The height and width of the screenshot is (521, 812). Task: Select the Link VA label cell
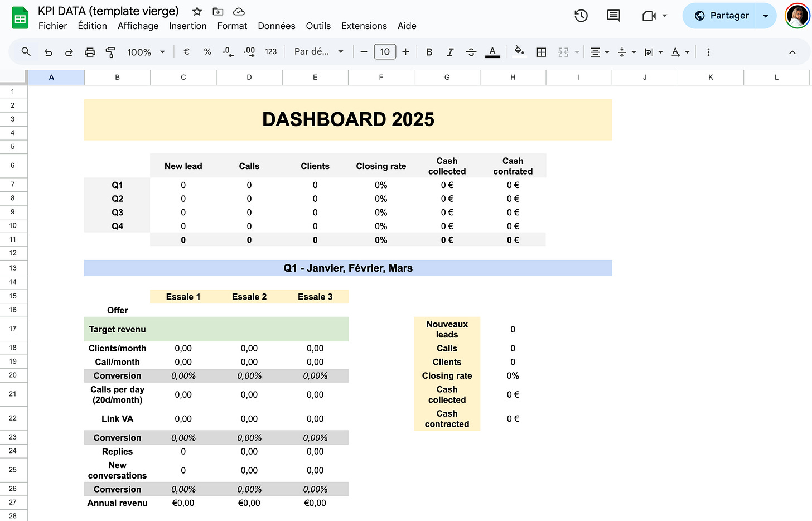[117, 419]
